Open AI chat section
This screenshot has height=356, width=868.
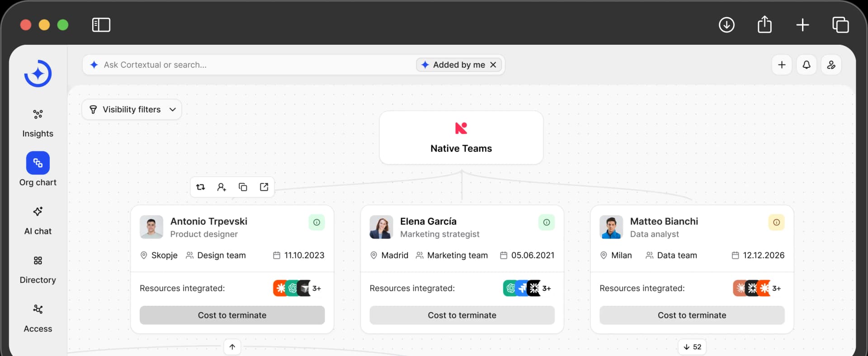(38, 221)
